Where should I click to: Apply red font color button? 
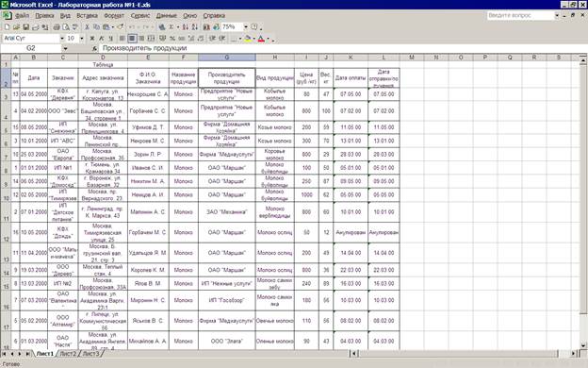tap(261, 39)
